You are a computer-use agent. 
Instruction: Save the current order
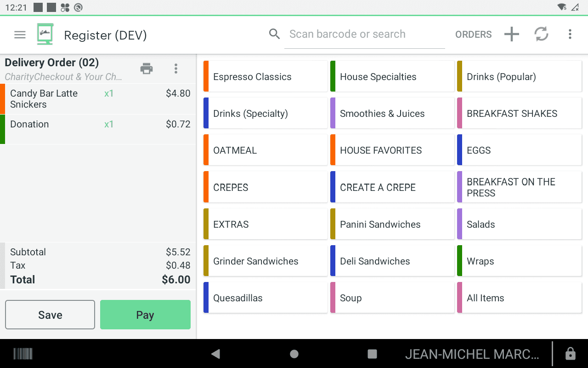click(50, 315)
